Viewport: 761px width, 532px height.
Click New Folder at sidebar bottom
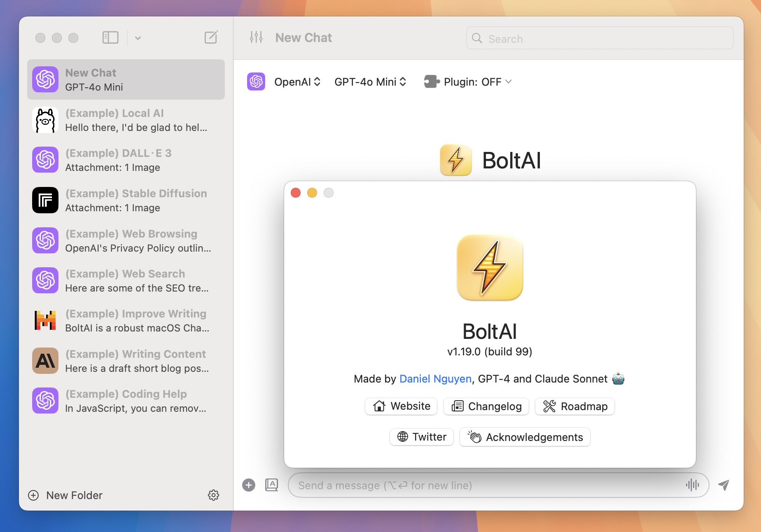[x=65, y=495]
